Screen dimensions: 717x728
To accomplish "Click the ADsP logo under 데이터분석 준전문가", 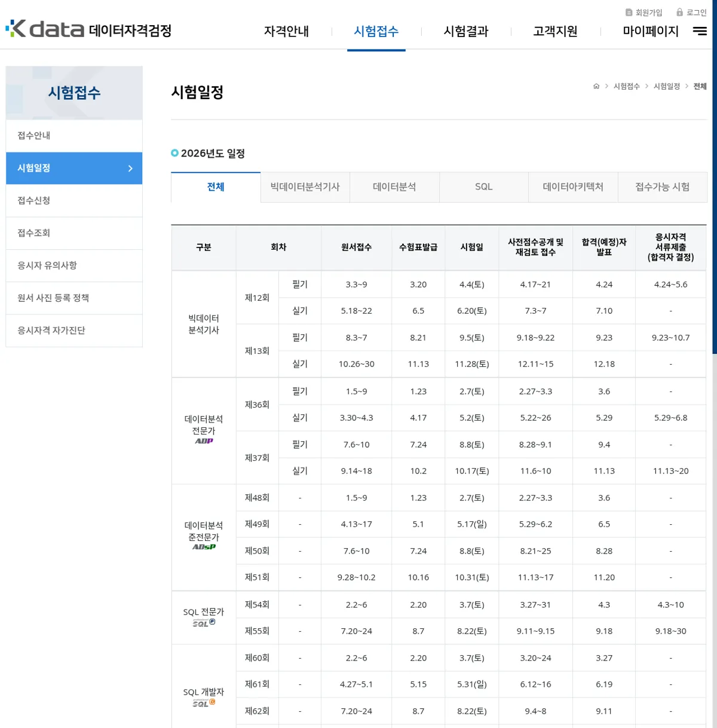I will [x=204, y=547].
